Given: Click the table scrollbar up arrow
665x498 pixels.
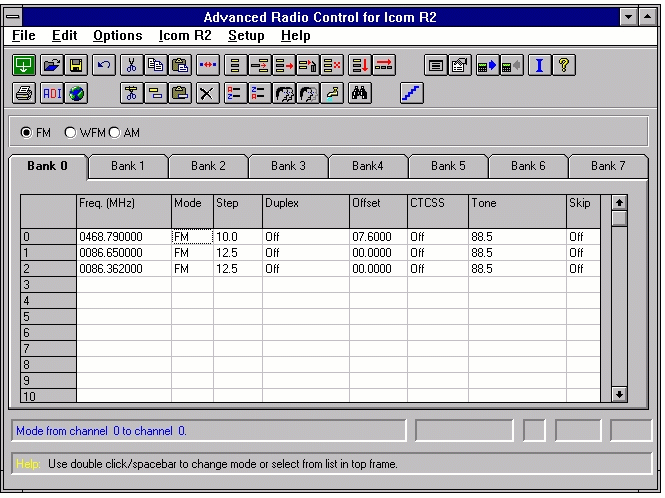Looking at the screenshot, I should pyautogui.click(x=619, y=203).
